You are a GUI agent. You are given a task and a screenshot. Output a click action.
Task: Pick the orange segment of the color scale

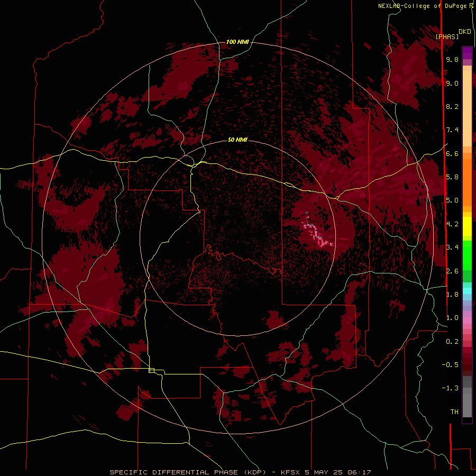[467, 183]
